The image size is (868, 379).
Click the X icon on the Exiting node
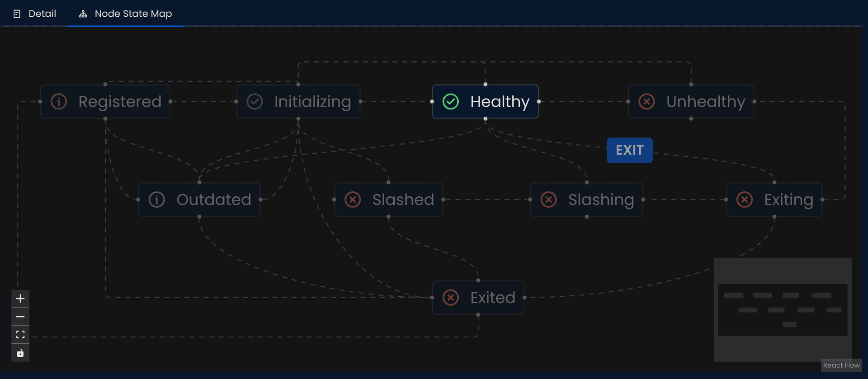tap(745, 199)
